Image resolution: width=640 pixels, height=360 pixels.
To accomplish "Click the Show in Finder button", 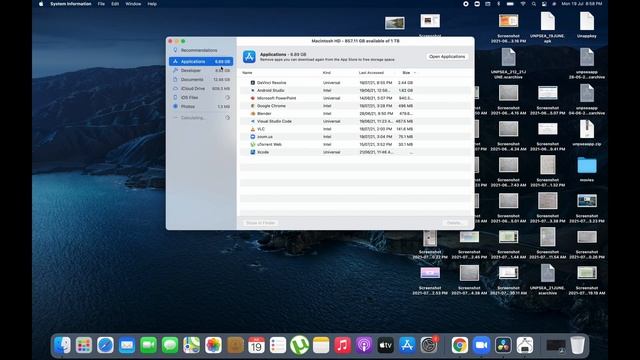I will (260, 223).
